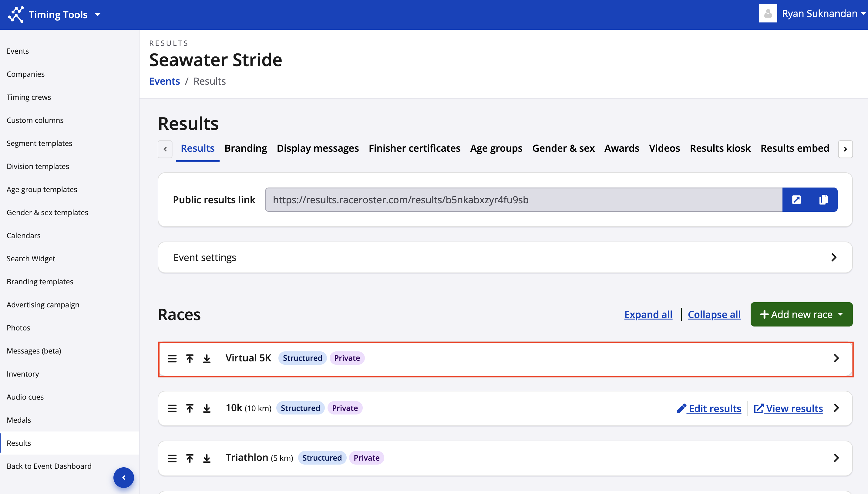The width and height of the screenshot is (868, 494).
Task: Collapse the sidebar with the round arrow button
Action: (x=123, y=477)
